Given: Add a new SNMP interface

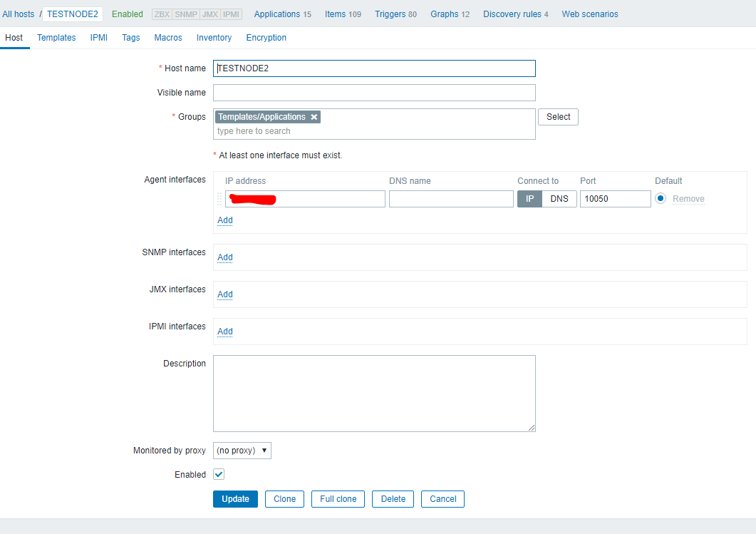Looking at the screenshot, I should [225, 257].
